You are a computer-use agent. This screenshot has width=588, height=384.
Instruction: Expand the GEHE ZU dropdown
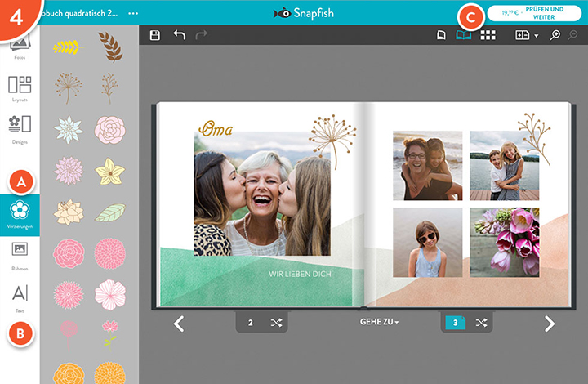click(x=379, y=322)
